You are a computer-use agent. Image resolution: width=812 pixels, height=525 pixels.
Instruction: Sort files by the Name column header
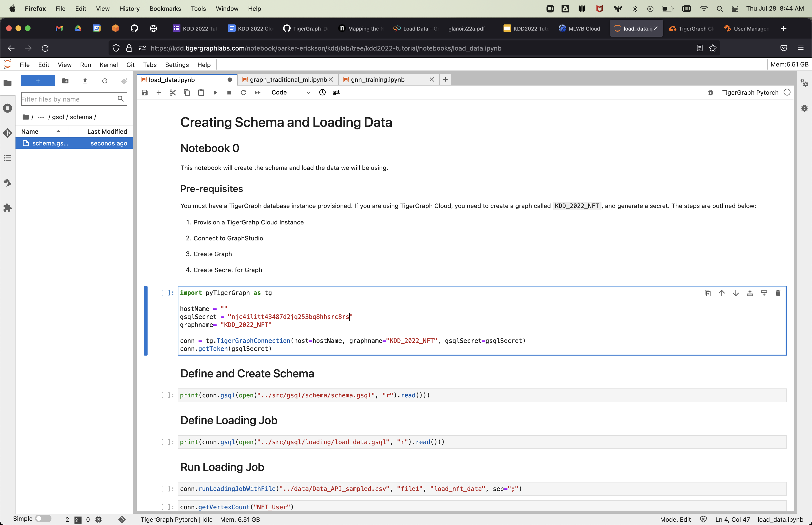tap(30, 132)
